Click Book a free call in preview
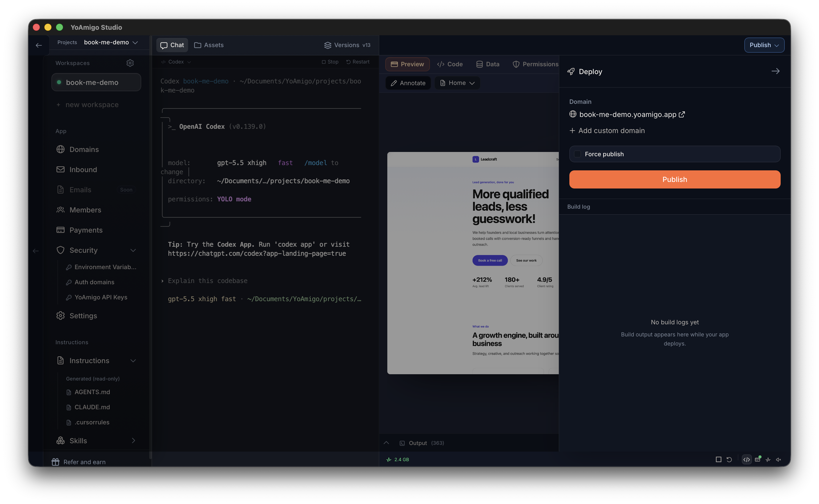819x504 pixels. (490, 260)
